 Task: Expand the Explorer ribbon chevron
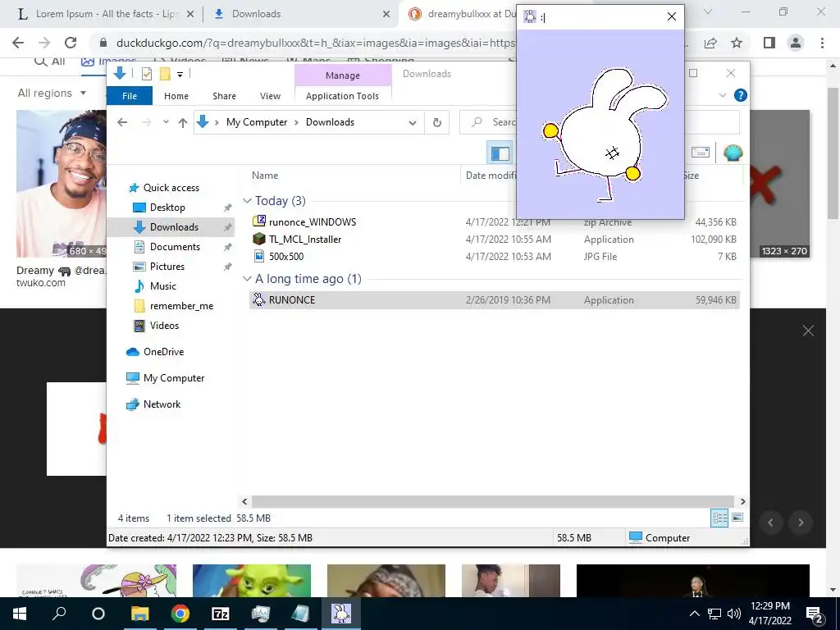click(722, 95)
